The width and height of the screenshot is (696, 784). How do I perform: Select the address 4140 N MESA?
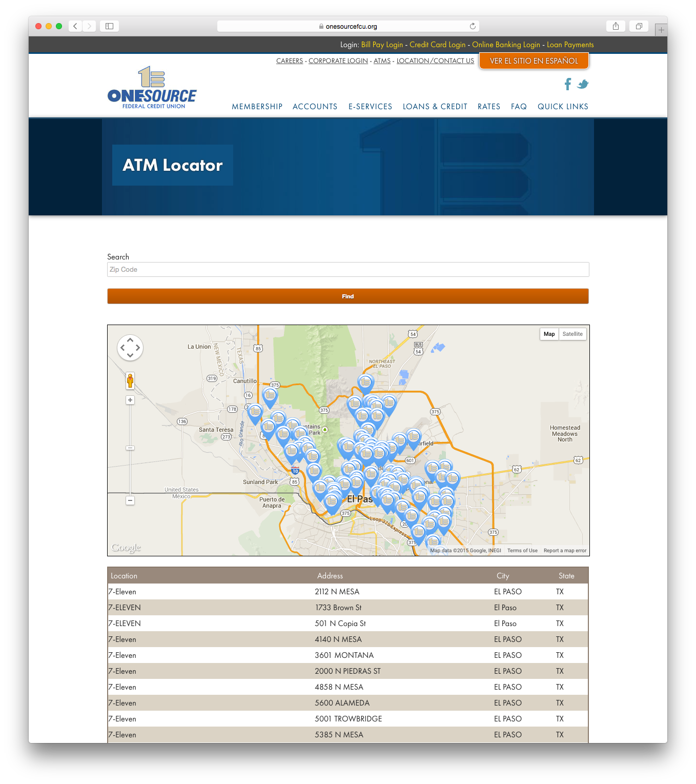pyautogui.click(x=338, y=639)
